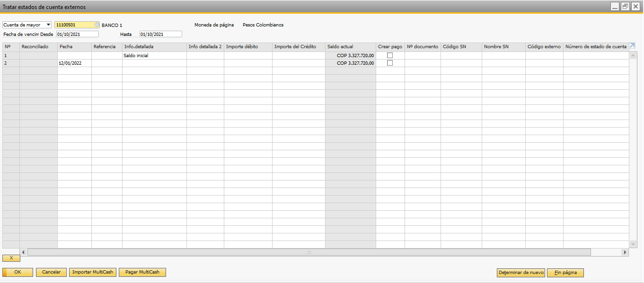Viewport: 644px width, 283px height.
Task: Expand the grid using the diagonal arrow icon
Action: [x=632, y=46]
